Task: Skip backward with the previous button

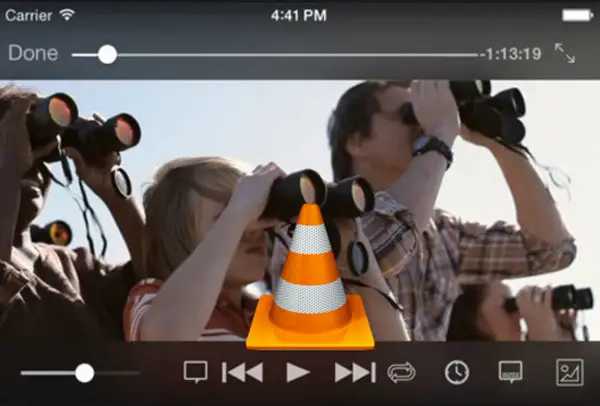Action: click(x=243, y=373)
